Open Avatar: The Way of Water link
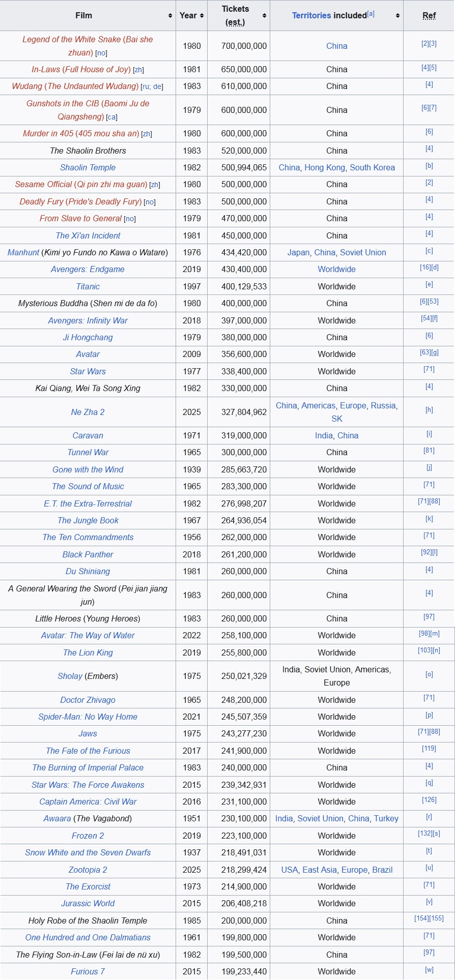Screen dimensions: 455x980 [x=88, y=635]
